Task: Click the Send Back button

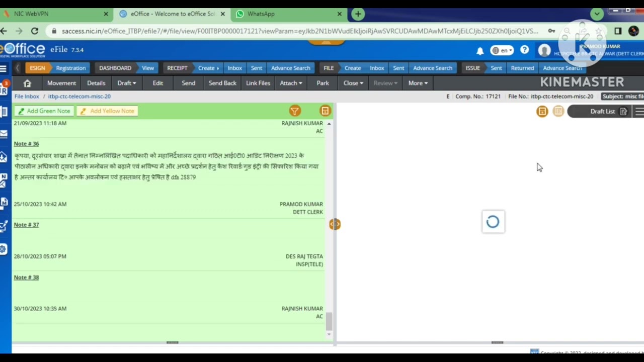Action: 222,83
